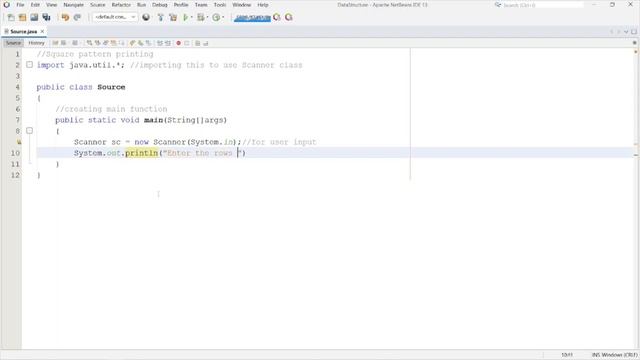Click the second icon after the memory bar

[289, 17]
